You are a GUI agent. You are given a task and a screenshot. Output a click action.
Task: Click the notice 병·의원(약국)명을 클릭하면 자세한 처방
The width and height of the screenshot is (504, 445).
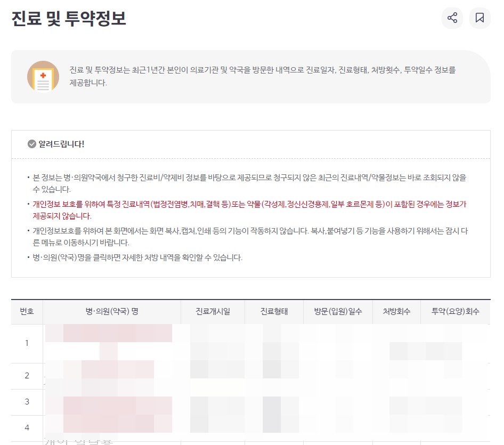pyautogui.click(x=137, y=257)
